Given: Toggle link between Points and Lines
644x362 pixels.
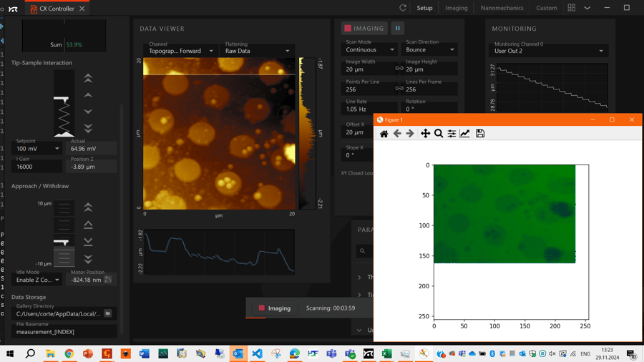Looking at the screenshot, I should (x=399, y=88).
